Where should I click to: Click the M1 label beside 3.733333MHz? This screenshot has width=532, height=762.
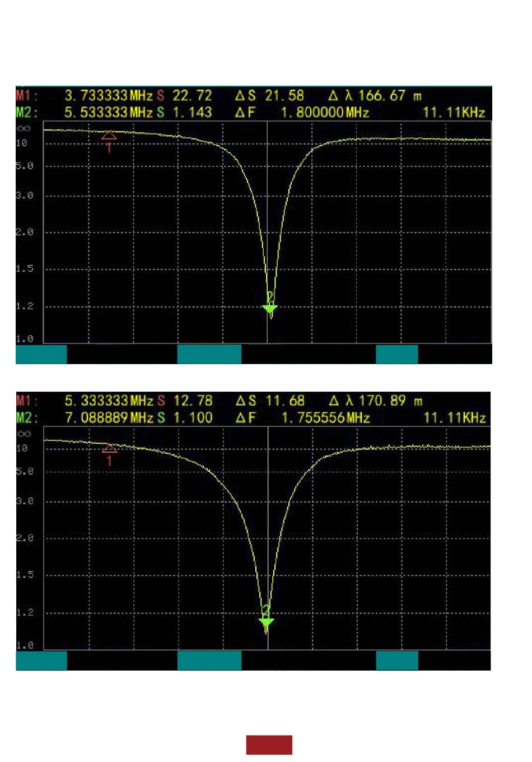click(x=25, y=95)
